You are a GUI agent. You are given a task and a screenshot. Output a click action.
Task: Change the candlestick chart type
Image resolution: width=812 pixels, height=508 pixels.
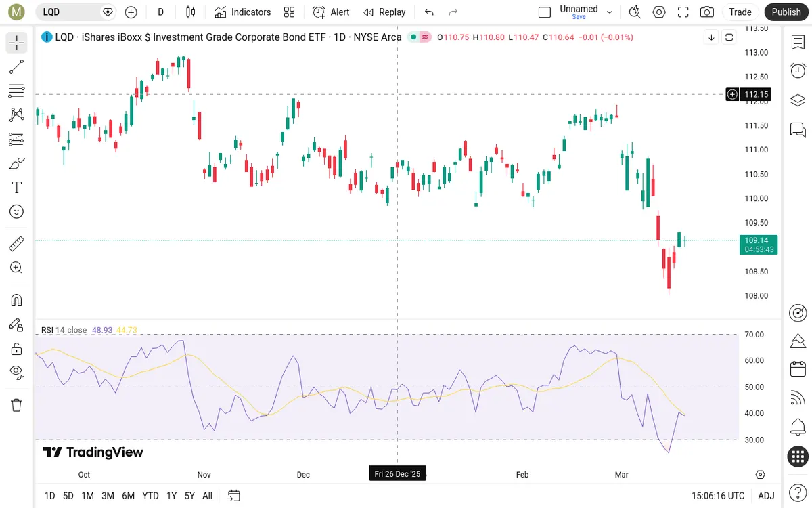tap(190, 12)
